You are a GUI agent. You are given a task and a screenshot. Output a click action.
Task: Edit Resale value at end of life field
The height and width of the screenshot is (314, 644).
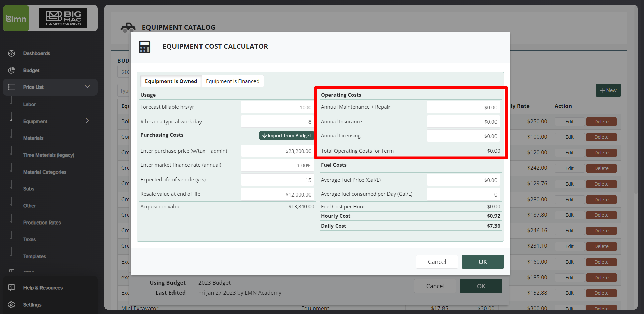pos(277,194)
